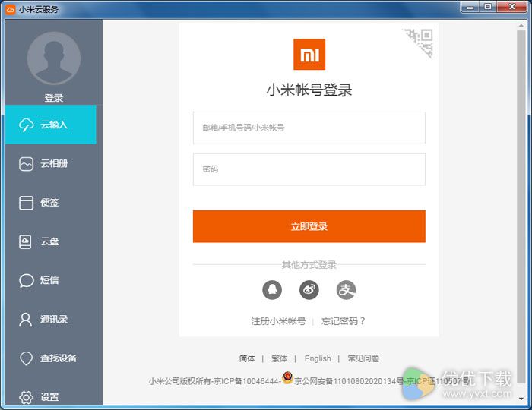Click the 小米帐号登录 heading text
Image resolution: width=532 pixels, height=410 pixels.
[x=309, y=90]
